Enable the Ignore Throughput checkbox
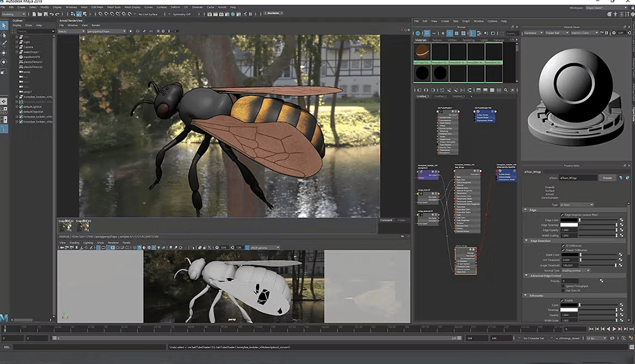 click(563, 286)
